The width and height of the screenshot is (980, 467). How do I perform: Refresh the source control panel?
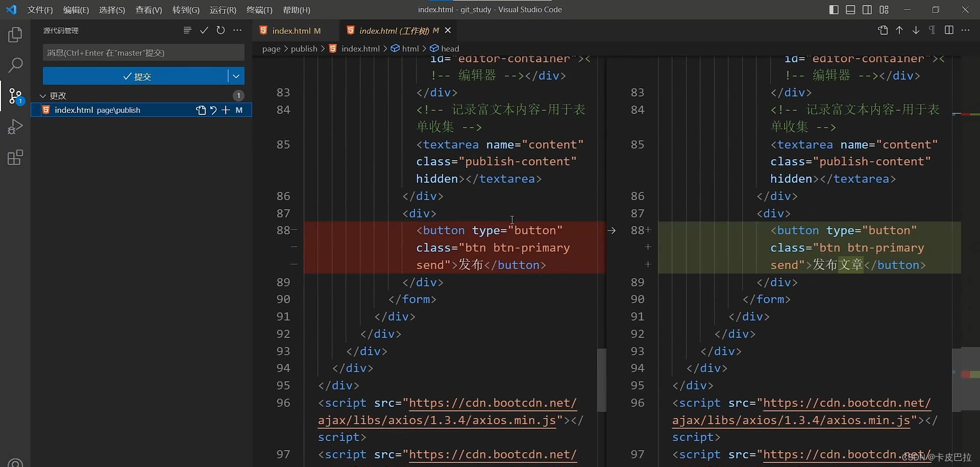220,31
